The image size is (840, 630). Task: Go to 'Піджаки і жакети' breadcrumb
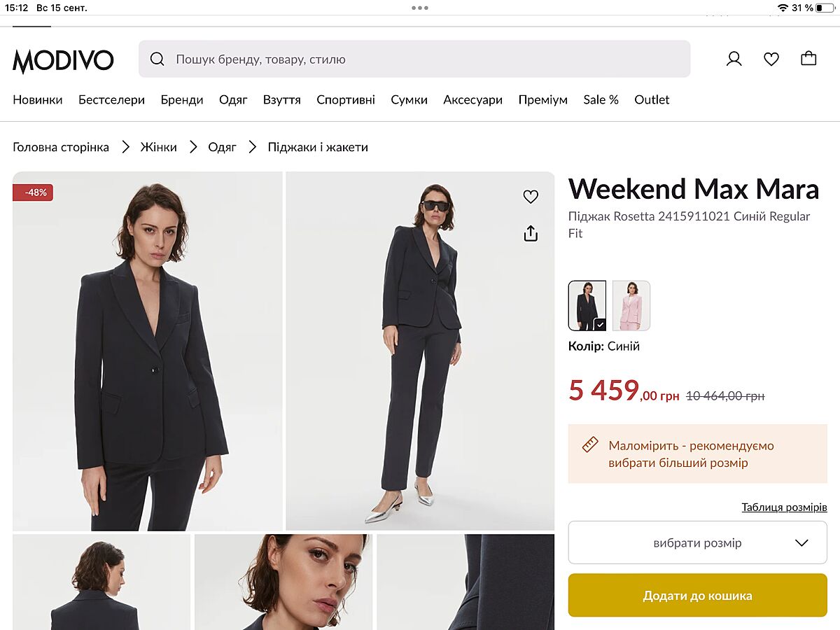coord(318,147)
